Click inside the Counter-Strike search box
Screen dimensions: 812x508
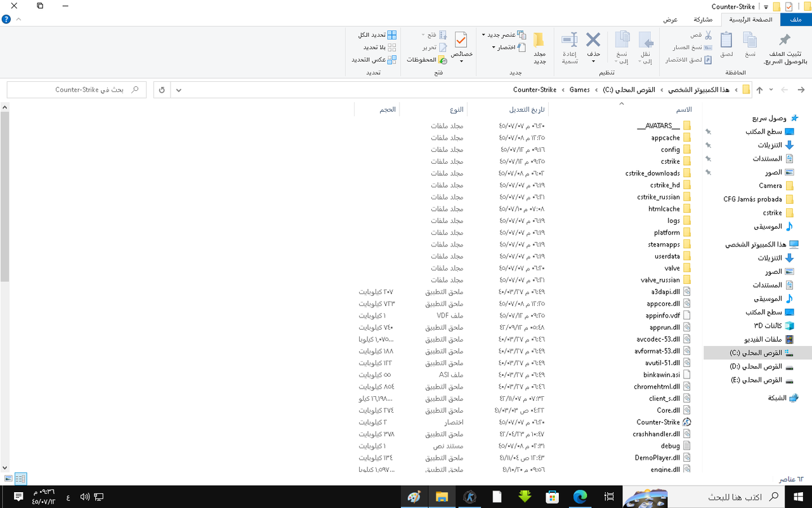76,89
